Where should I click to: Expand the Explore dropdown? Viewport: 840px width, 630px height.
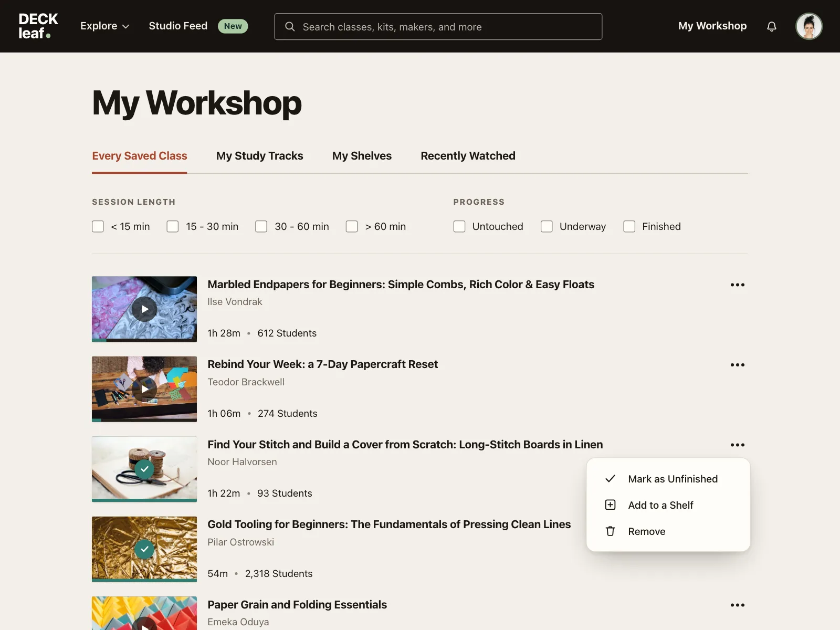pyautogui.click(x=104, y=26)
